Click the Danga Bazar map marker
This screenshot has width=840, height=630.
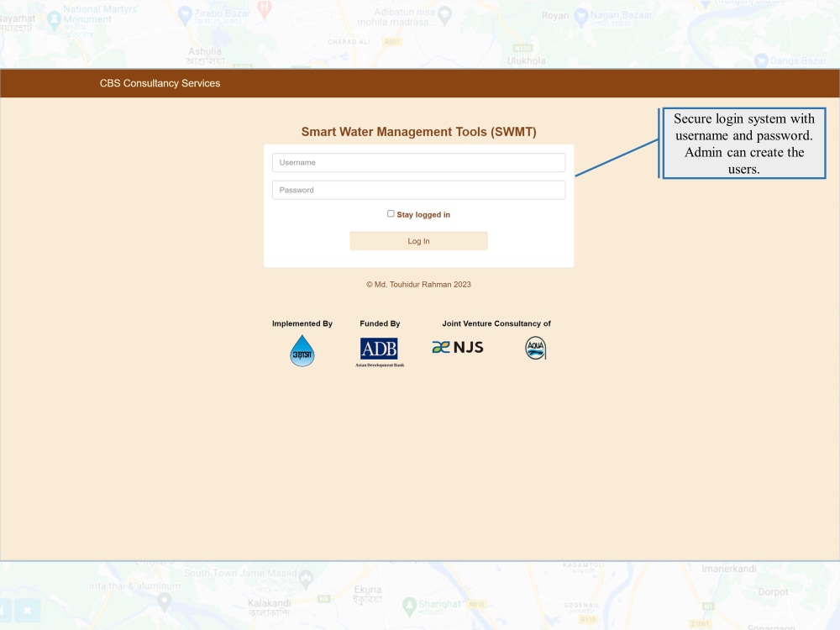(760, 61)
